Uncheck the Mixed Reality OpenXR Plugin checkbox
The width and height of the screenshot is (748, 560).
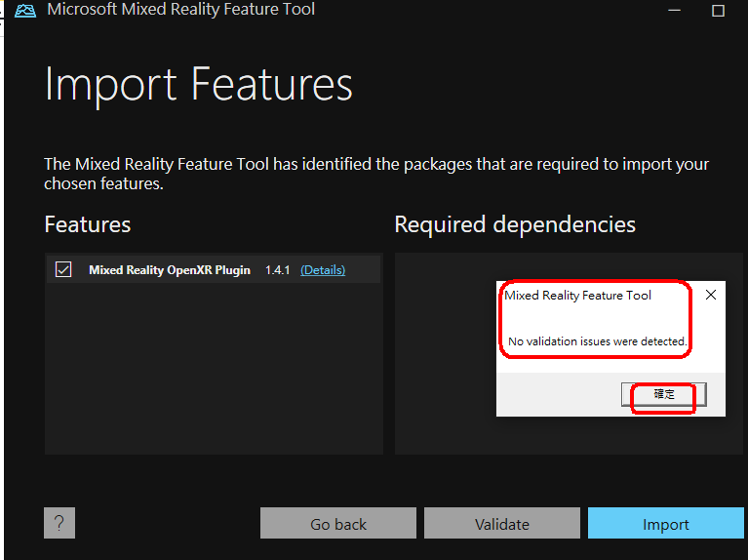pos(63,269)
